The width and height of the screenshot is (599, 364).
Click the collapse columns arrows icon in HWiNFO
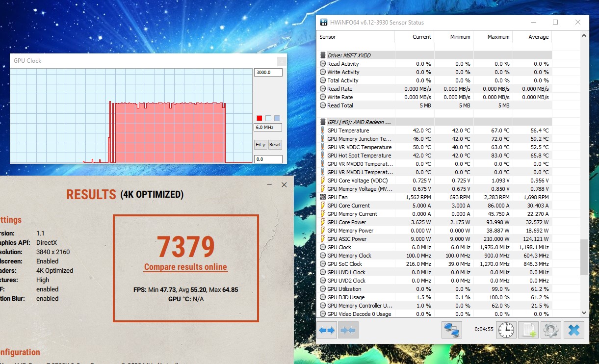point(348,330)
